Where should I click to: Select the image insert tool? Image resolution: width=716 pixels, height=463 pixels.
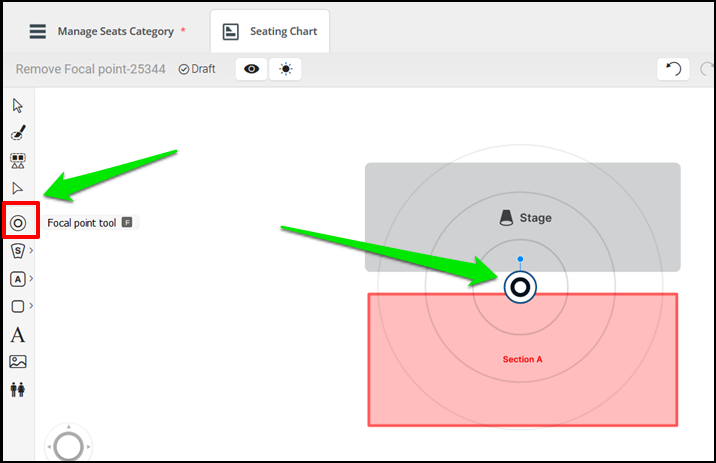[x=18, y=362]
